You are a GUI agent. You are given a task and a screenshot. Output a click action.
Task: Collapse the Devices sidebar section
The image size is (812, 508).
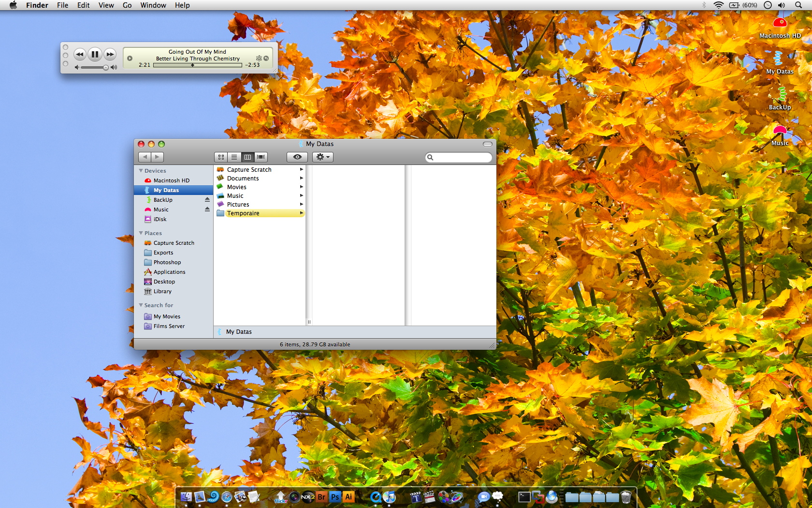[141, 171]
